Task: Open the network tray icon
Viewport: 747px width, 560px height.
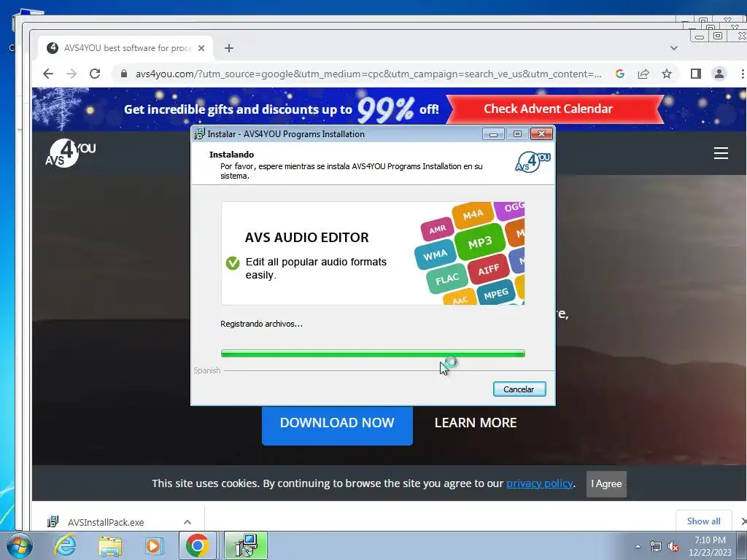Action: pyautogui.click(x=656, y=547)
